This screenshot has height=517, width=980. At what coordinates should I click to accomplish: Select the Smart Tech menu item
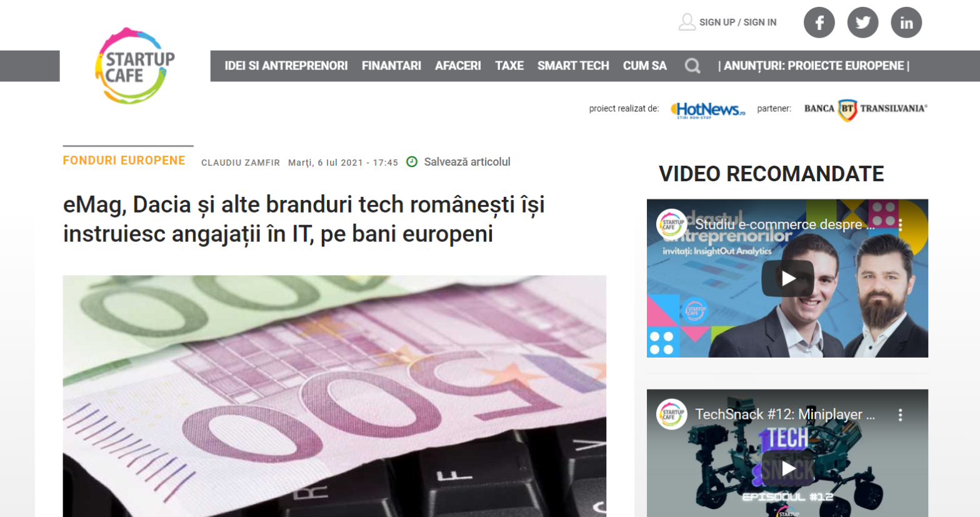coord(573,66)
